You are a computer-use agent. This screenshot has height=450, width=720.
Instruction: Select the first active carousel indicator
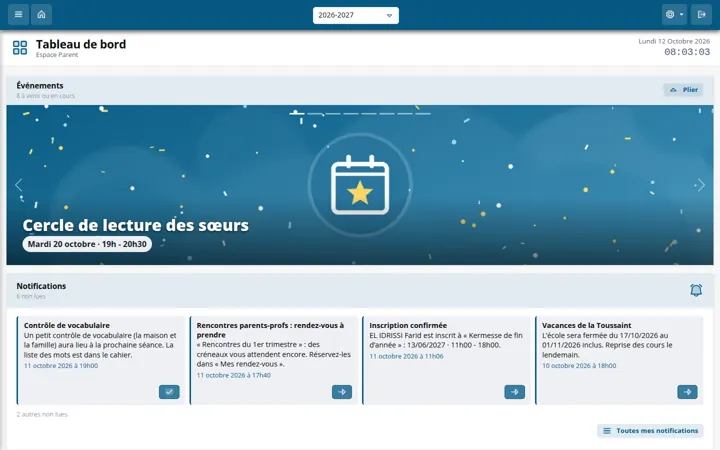tap(297, 113)
